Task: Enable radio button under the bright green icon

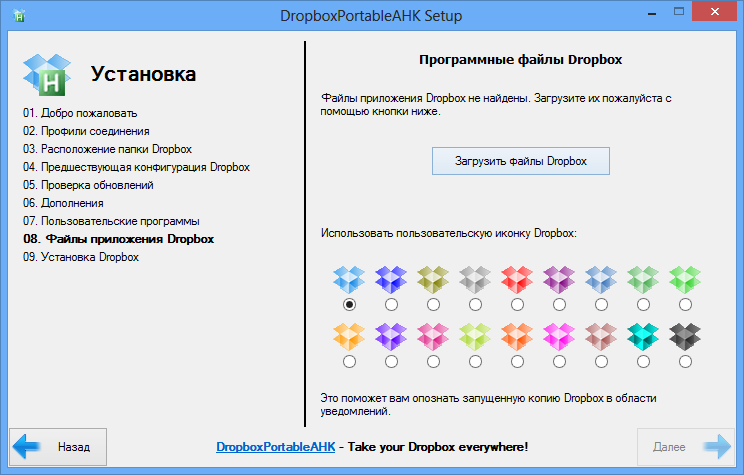Action: (x=685, y=305)
